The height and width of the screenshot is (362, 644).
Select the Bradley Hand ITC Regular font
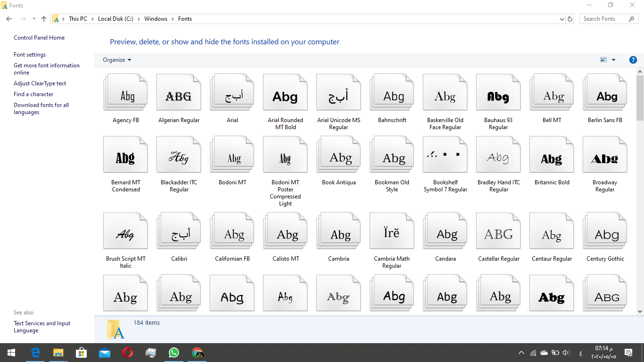pyautogui.click(x=499, y=155)
